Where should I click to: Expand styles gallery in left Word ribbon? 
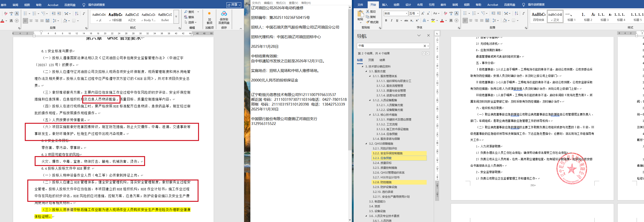pos(176,17)
